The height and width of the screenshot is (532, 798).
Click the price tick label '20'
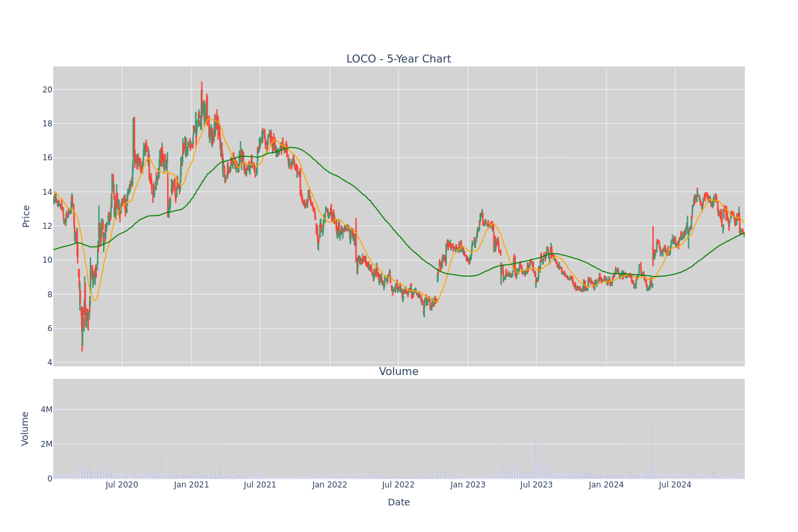(47, 90)
